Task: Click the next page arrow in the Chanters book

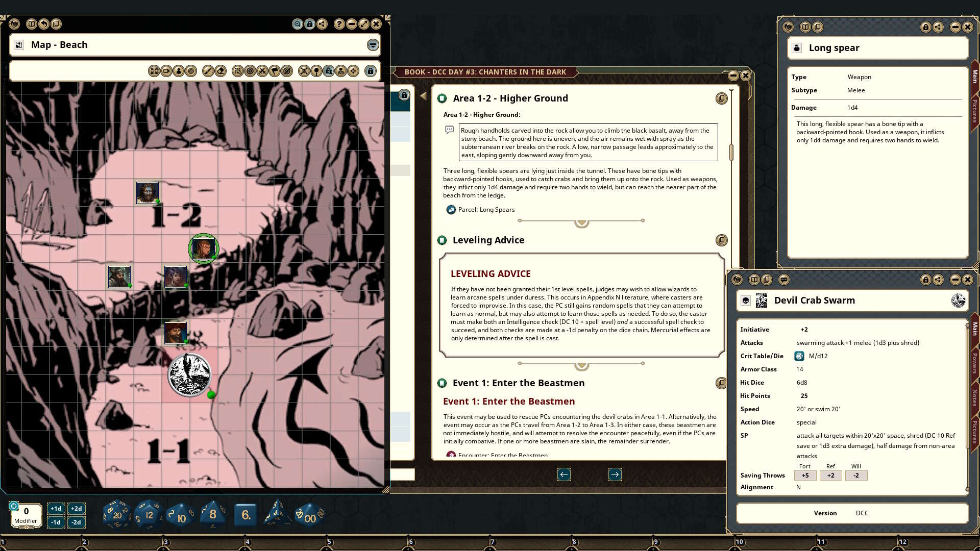Action: [615, 474]
